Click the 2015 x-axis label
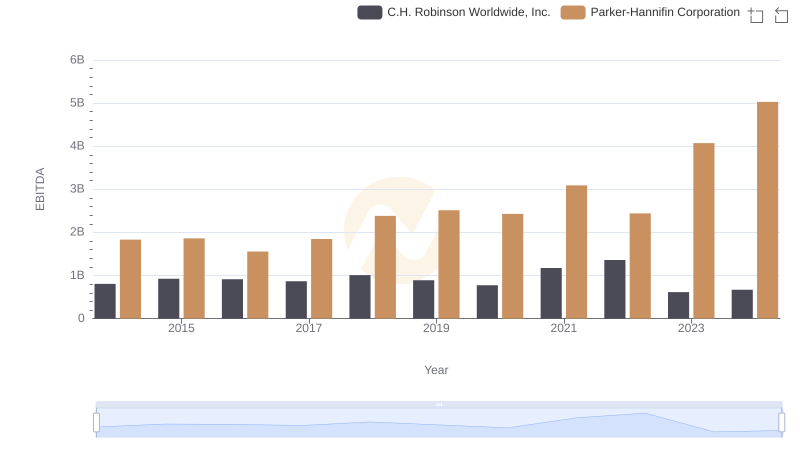This screenshot has height=461, width=800. coord(181,328)
